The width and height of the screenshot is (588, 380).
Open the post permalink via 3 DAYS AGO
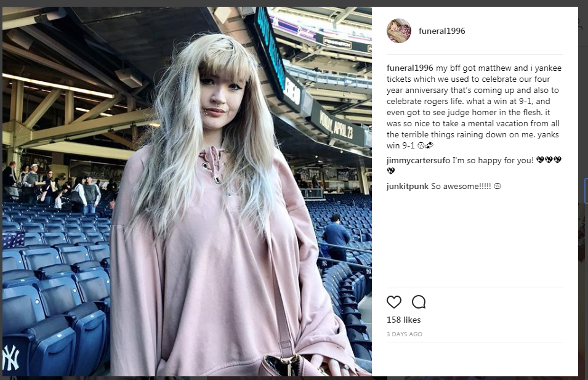[405, 334]
